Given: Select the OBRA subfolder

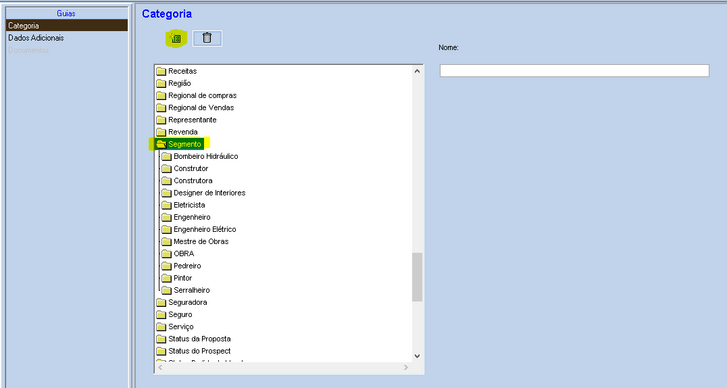Looking at the screenshot, I should (184, 254).
